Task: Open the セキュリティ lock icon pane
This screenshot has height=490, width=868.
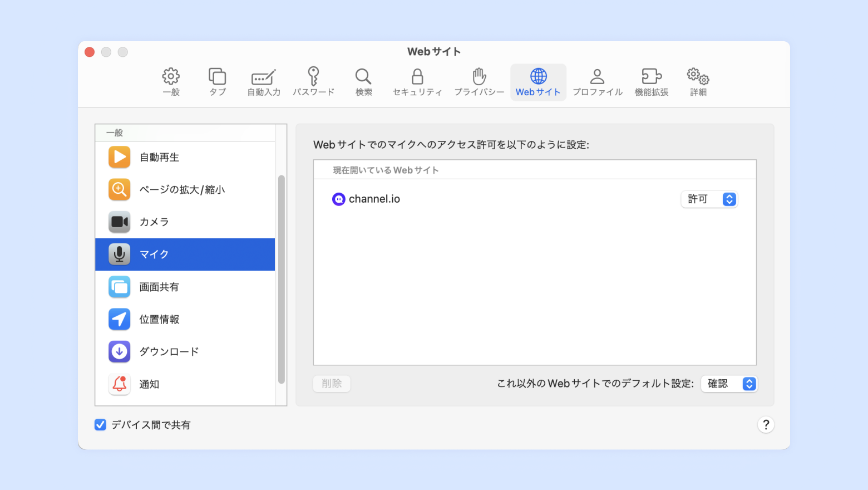Action: (417, 82)
